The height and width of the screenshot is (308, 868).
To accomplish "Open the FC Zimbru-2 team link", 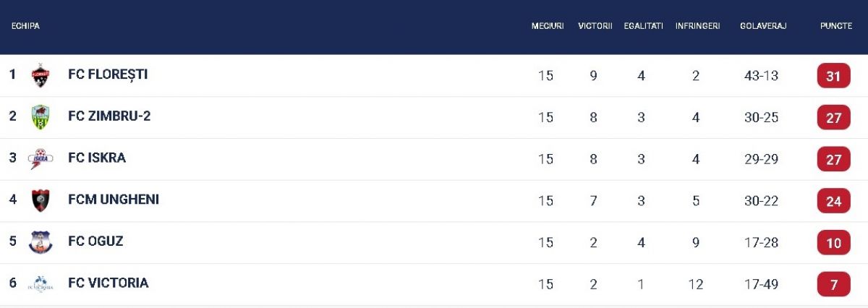I will (109, 116).
